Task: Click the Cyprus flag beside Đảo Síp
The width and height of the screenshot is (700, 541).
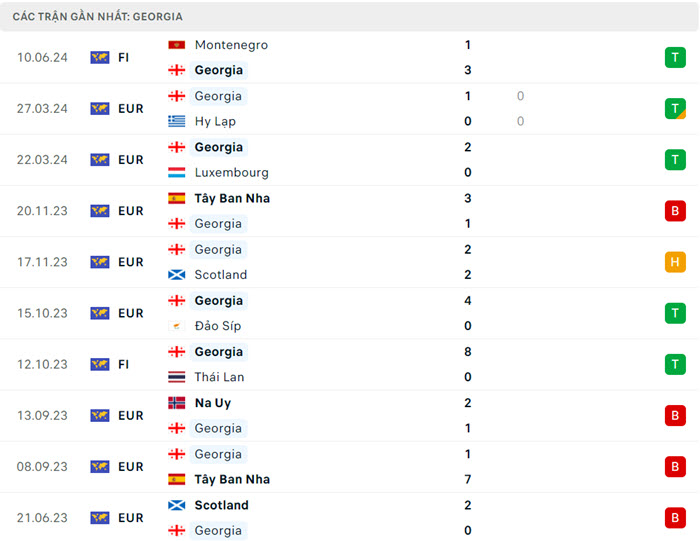Action: (177, 326)
